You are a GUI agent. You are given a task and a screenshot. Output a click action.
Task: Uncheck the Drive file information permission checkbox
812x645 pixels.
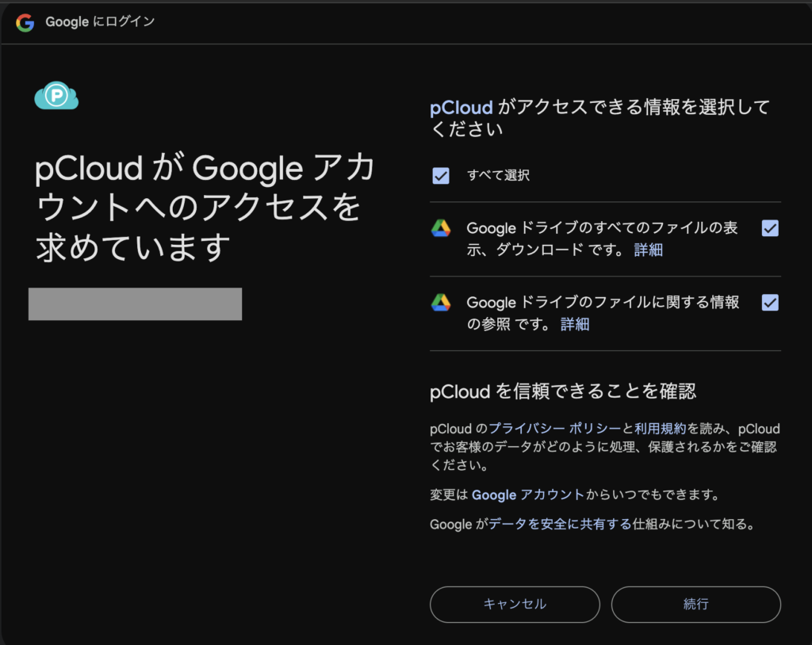point(769,302)
